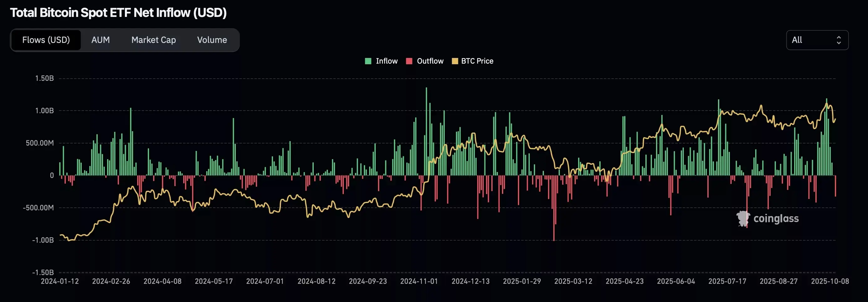This screenshot has width=868, height=302.
Task: Hide the Outflow series via its legend label
Action: (430, 61)
